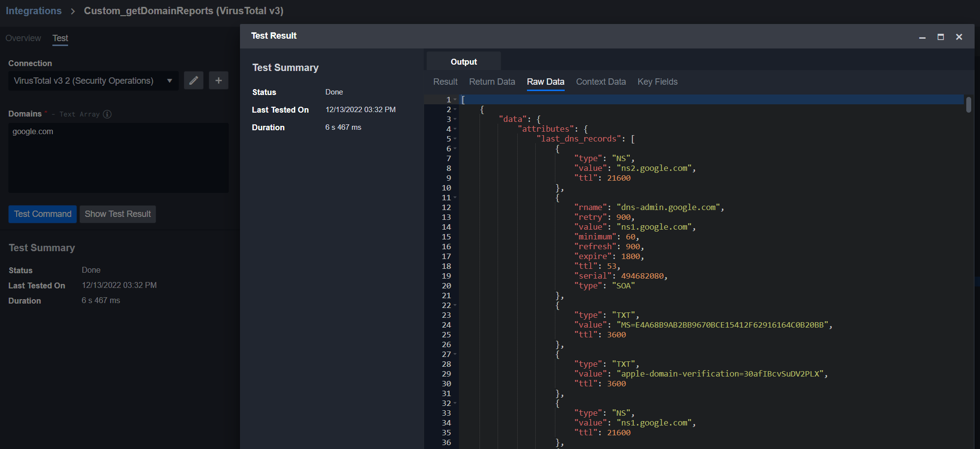
Task: Click the Domains info icon
Action: click(x=107, y=114)
